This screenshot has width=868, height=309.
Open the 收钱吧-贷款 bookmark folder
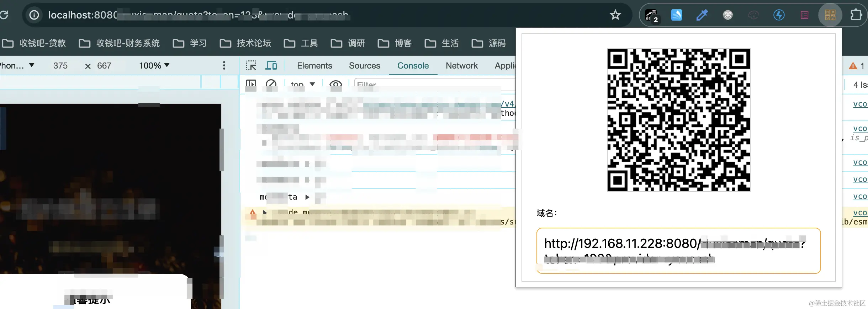[34, 43]
